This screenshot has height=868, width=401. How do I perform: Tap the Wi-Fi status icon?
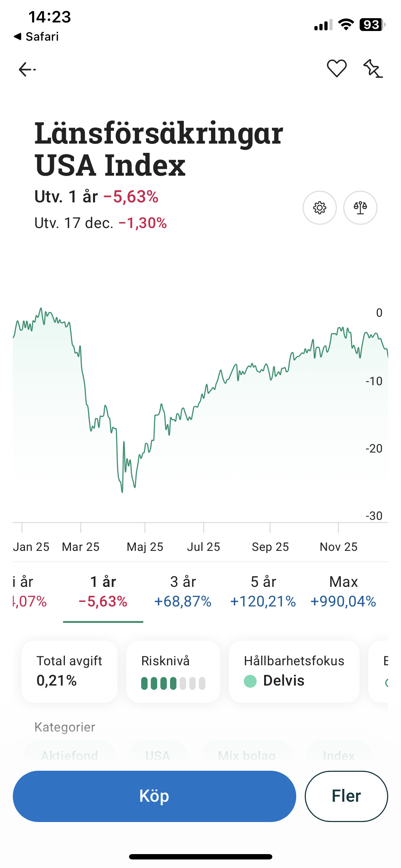pyautogui.click(x=345, y=25)
